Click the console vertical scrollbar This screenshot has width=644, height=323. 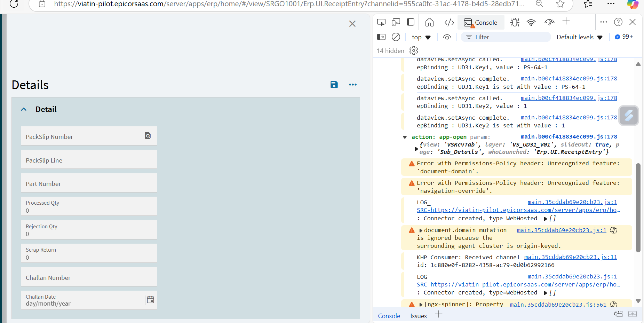click(x=638, y=207)
